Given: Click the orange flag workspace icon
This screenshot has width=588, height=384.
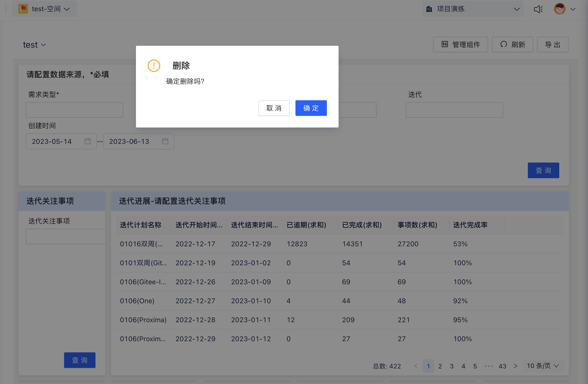Looking at the screenshot, I should click(x=23, y=9).
